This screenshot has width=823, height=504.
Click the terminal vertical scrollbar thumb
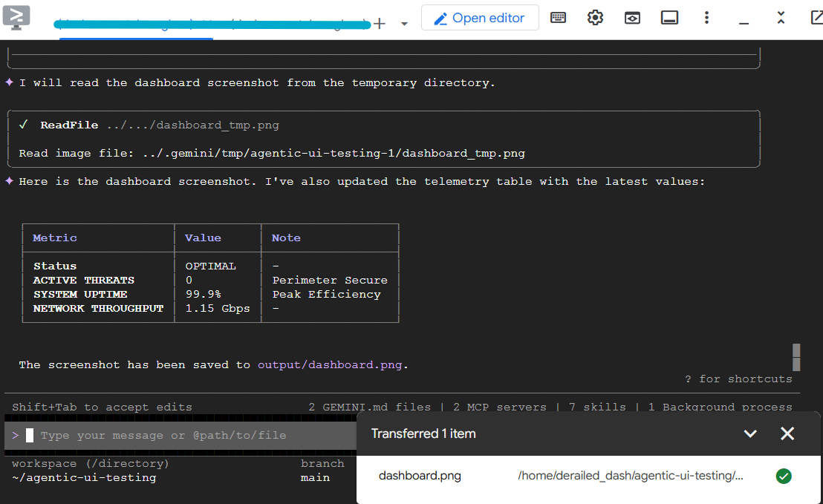(x=796, y=357)
